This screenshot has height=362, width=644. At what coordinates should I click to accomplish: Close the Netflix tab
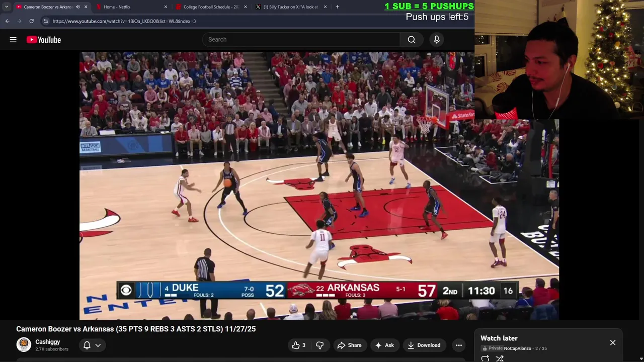[166, 7]
